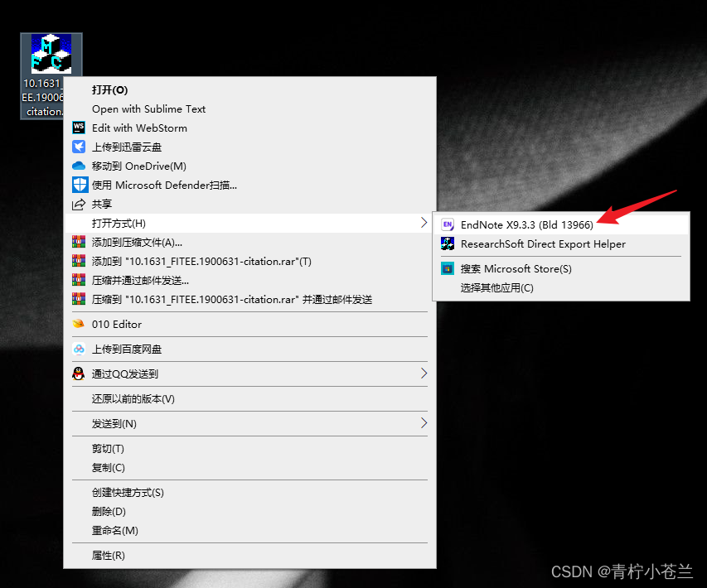Click the 010 Editor icon

click(x=79, y=324)
